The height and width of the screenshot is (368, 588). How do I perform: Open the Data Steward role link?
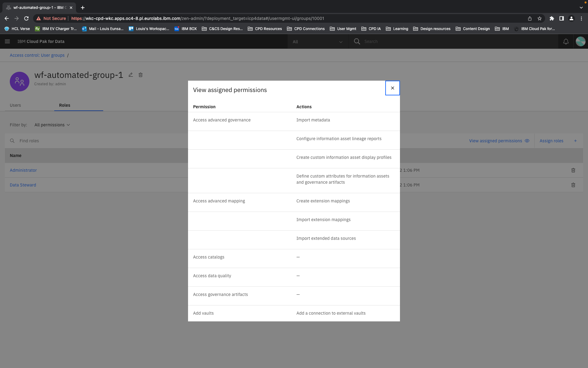coord(23,185)
